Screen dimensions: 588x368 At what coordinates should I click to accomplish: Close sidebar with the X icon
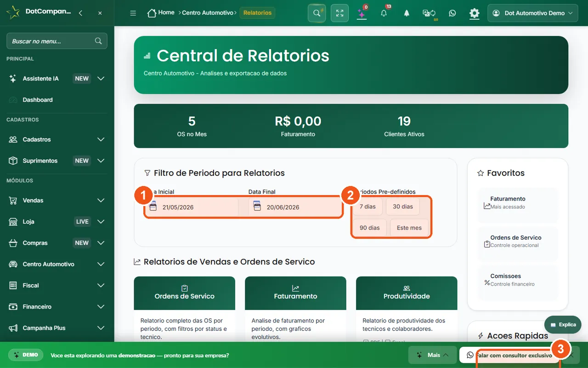[100, 13]
